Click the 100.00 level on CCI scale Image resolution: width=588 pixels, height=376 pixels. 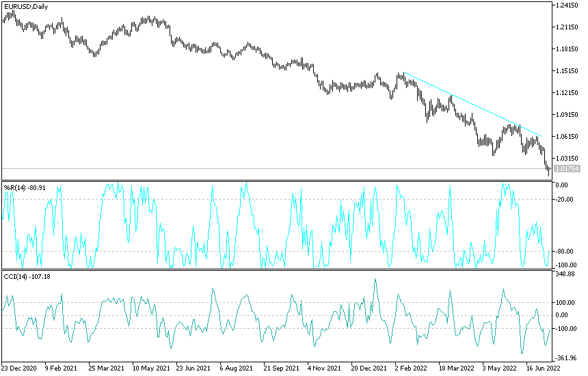(565, 303)
